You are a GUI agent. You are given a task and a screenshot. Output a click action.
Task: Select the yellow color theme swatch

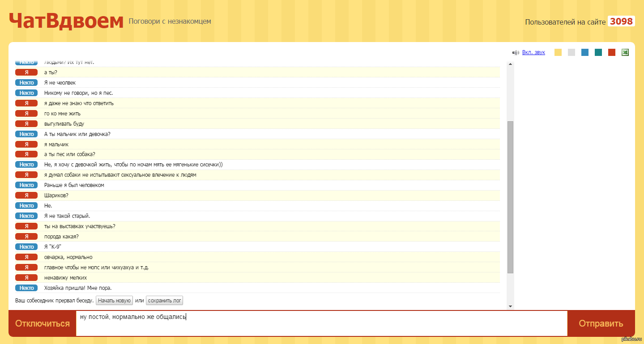558,52
